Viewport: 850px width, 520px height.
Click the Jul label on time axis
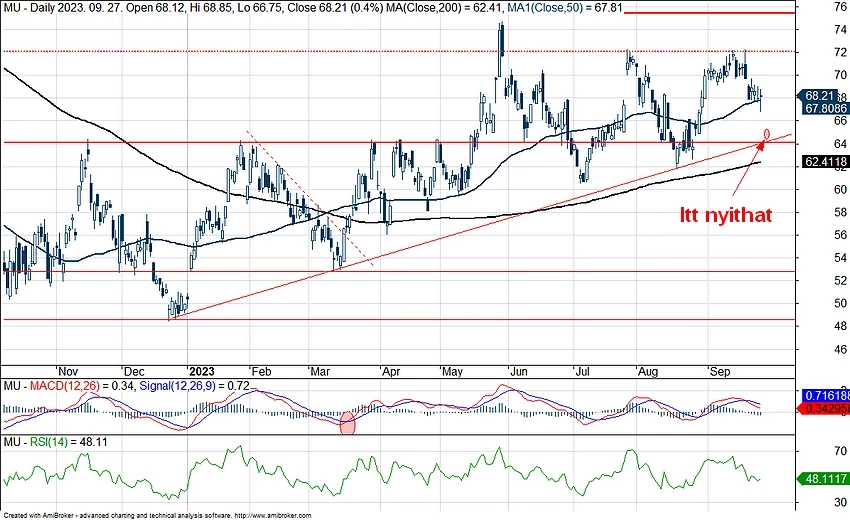point(582,372)
